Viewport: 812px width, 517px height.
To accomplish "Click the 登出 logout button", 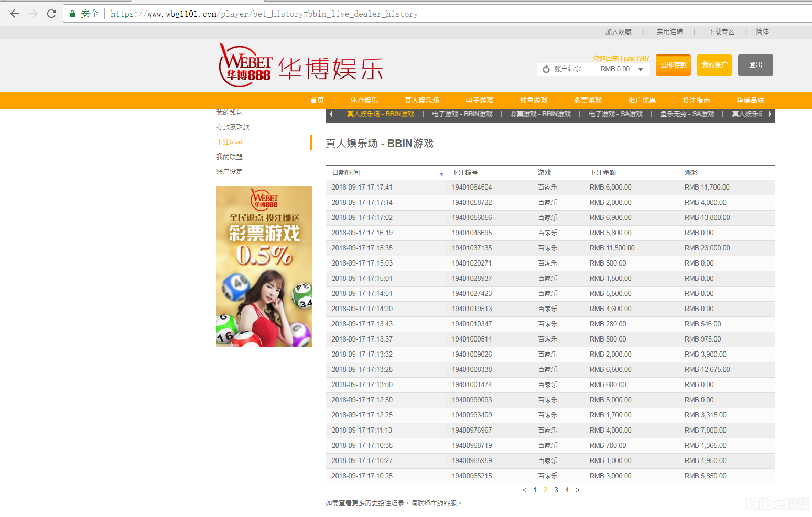I will [x=755, y=65].
